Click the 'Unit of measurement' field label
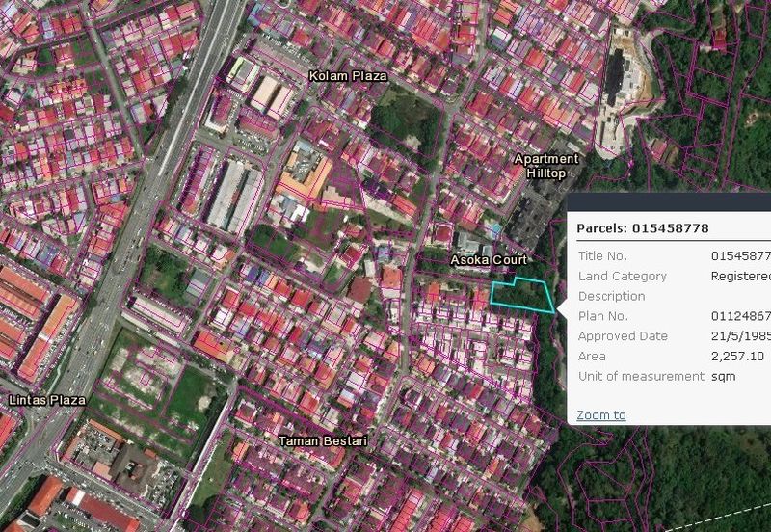 coord(641,377)
